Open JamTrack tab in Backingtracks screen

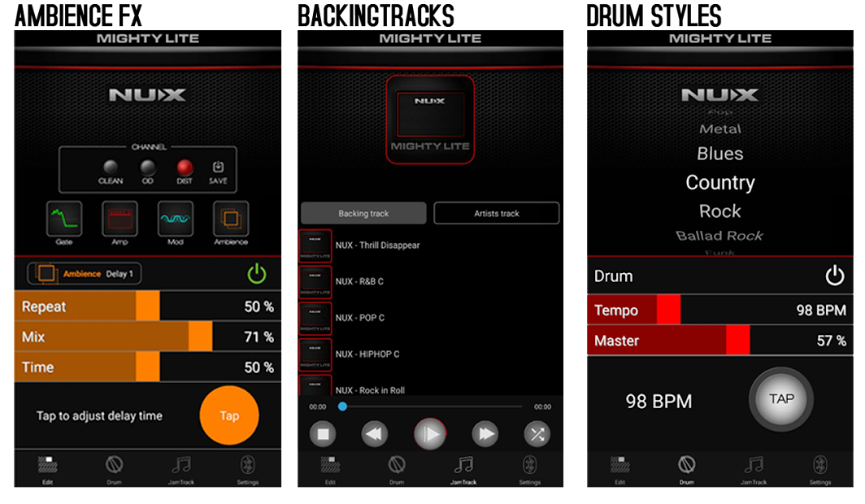pos(463,470)
